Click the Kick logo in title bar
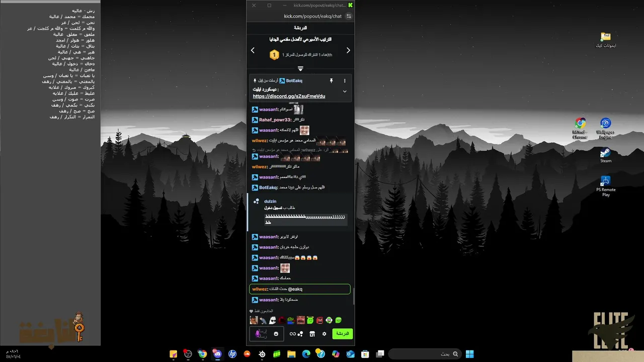Viewport: 644px width, 362px height. [350, 5]
